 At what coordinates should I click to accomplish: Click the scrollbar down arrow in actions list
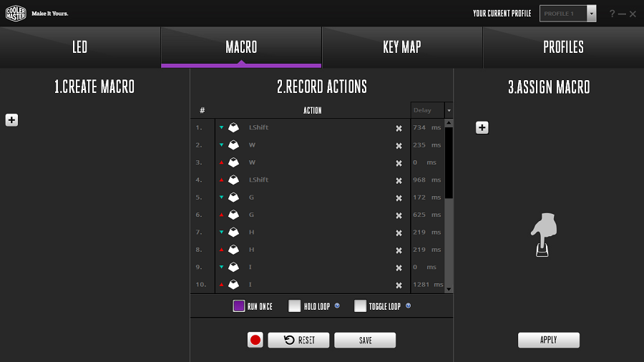coord(449,289)
